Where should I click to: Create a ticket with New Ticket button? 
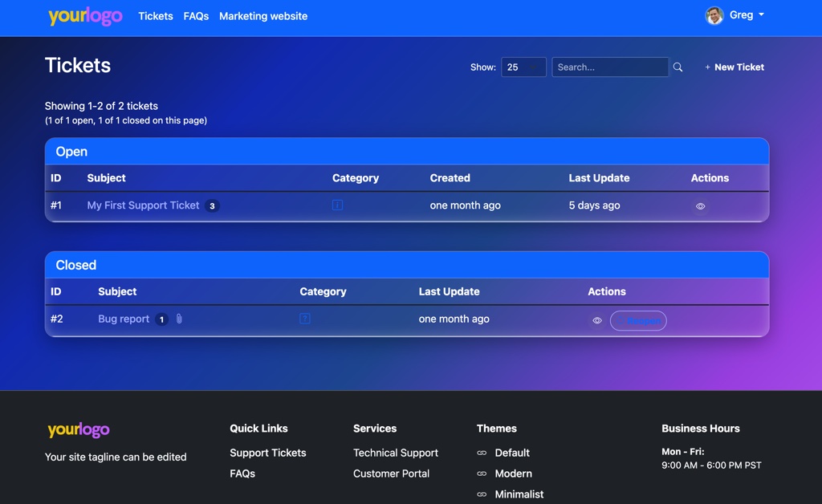pos(734,67)
